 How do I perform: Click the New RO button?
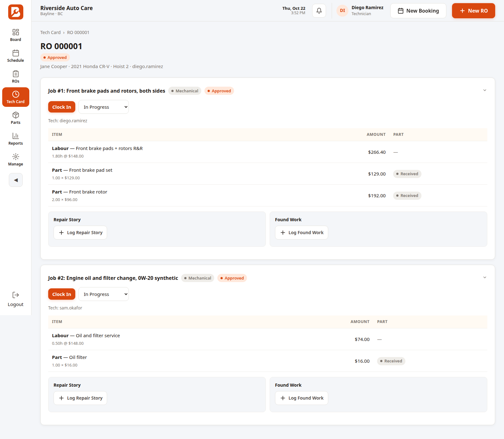coord(473,11)
